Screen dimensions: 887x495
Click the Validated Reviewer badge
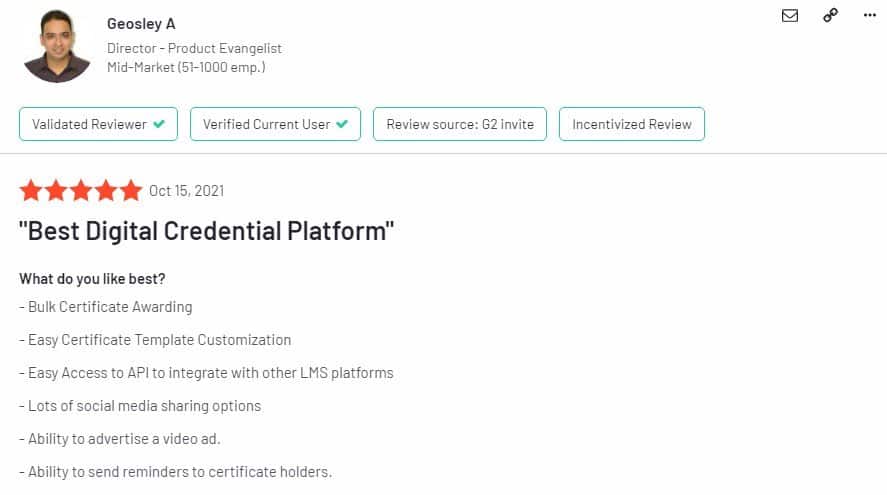coord(98,125)
